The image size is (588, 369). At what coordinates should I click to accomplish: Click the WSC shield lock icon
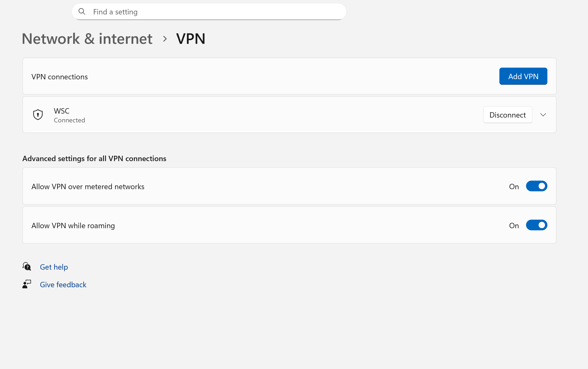pyautogui.click(x=38, y=115)
